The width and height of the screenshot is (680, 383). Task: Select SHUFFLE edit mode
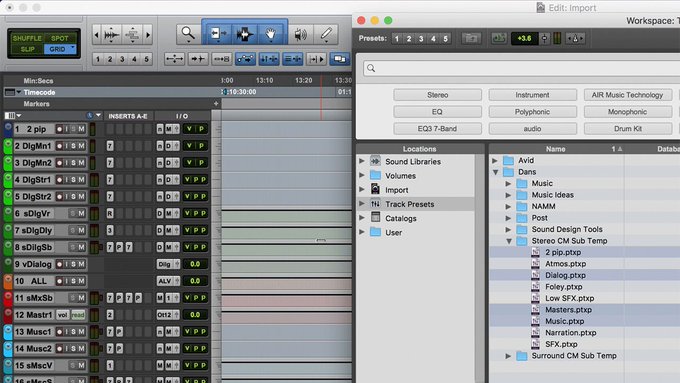27,38
